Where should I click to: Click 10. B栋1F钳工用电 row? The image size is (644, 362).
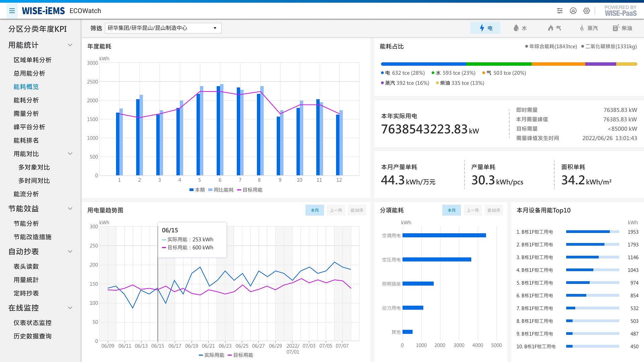[577, 346]
